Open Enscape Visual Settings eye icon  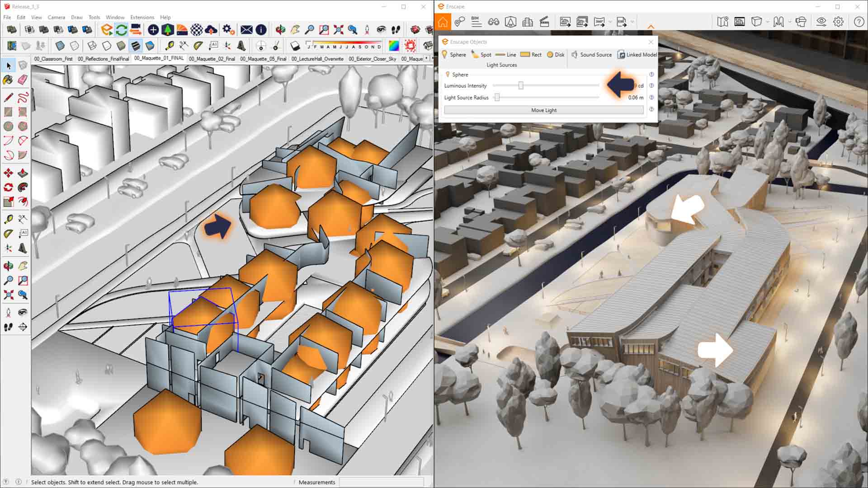click(x=821, y=22)
